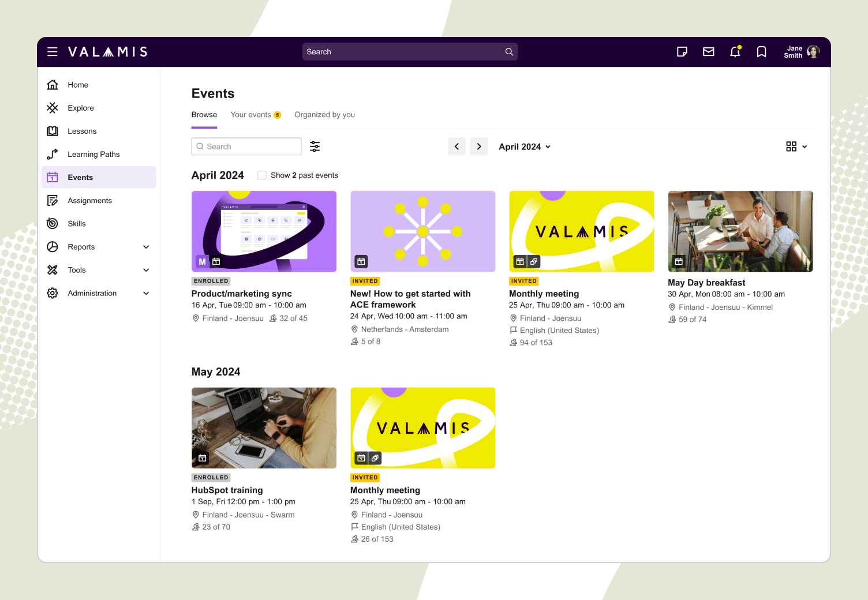Screen dimensions: 868x600
Task: Open the HubSpot training photo thumbnail
Action: [x=264, y=427]
